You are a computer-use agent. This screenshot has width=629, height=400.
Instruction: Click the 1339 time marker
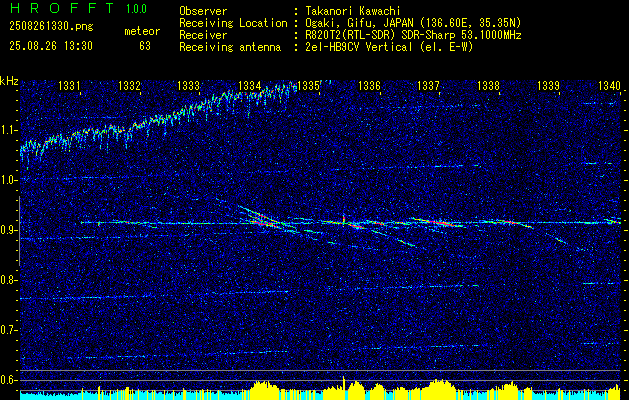coord(548,85)
